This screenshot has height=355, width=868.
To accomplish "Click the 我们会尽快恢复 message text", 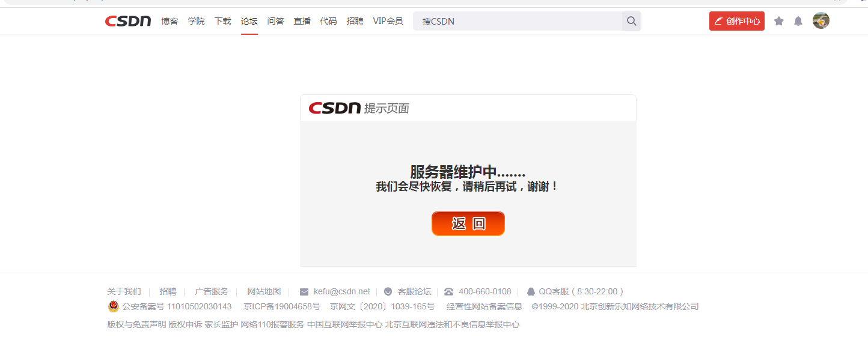I will point(468,187).
